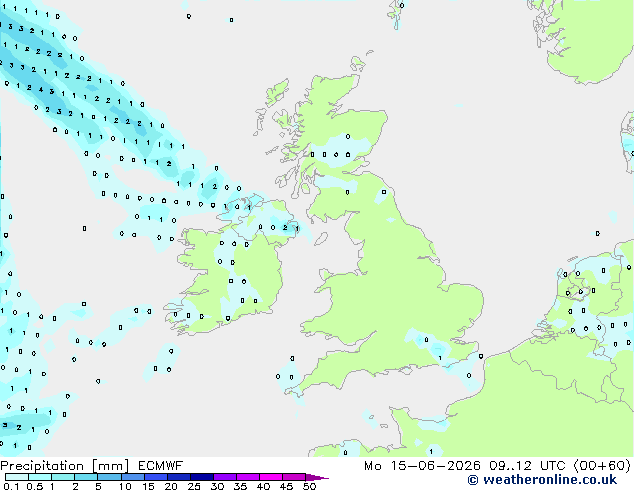Click the 0.5–1 mm legend color band

click(x=40, y=477)
